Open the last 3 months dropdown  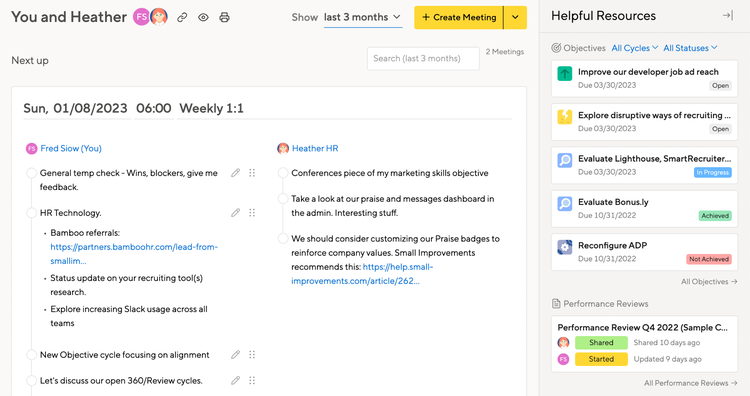[363, 17]
